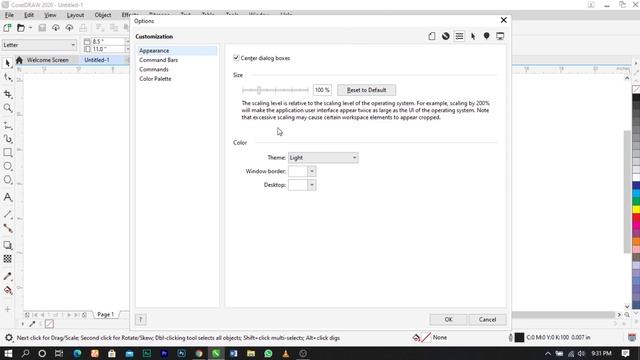
Task: Select the Freehand curve tool
Action: [7, 125]
